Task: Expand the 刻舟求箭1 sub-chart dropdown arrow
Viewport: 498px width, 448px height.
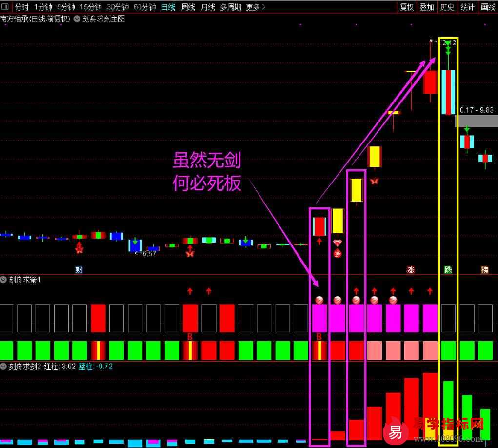Action: (3, 280)
